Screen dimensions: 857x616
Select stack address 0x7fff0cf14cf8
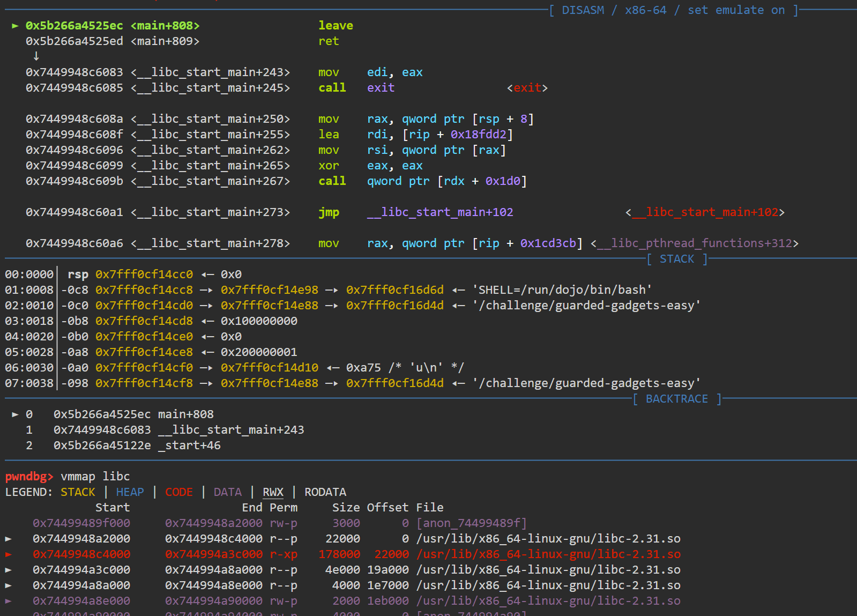[x=144, y=383]
